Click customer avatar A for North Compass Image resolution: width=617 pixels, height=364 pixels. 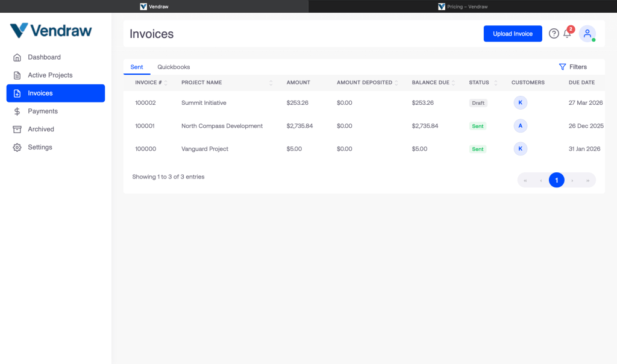coord(520,126)
